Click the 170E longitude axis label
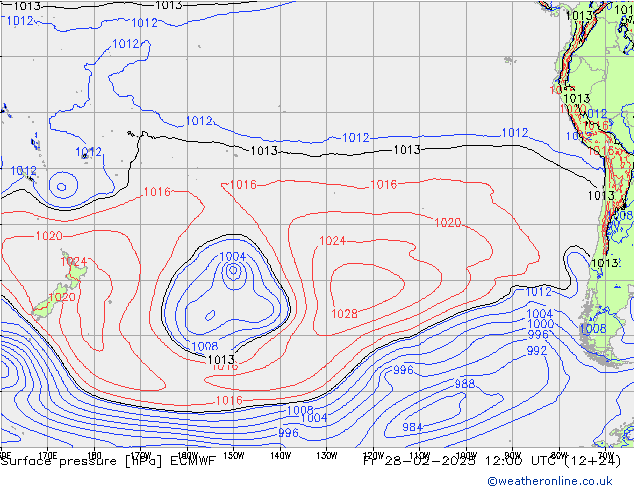This screenshot has height=490, width=634. coord(48,455)
